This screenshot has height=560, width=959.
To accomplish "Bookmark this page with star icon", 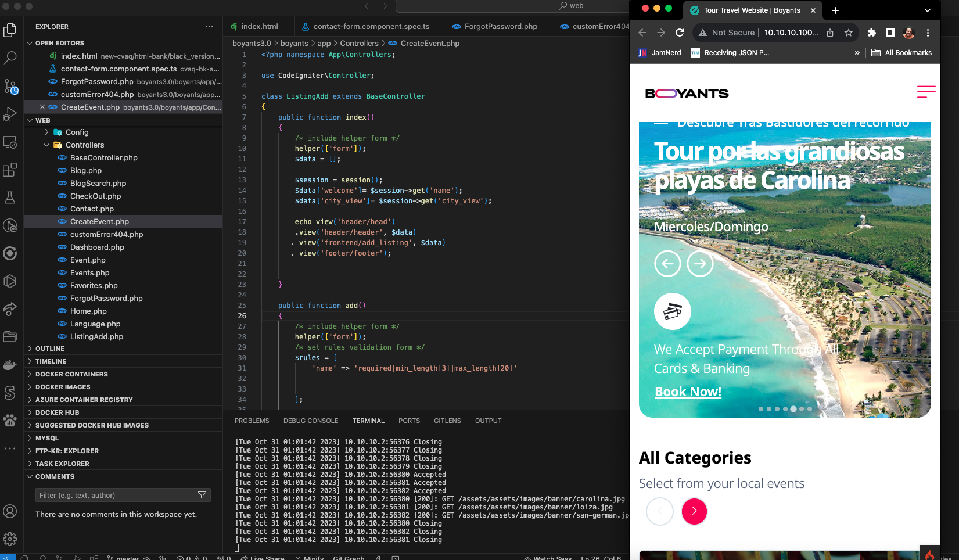I will [849, 33].
